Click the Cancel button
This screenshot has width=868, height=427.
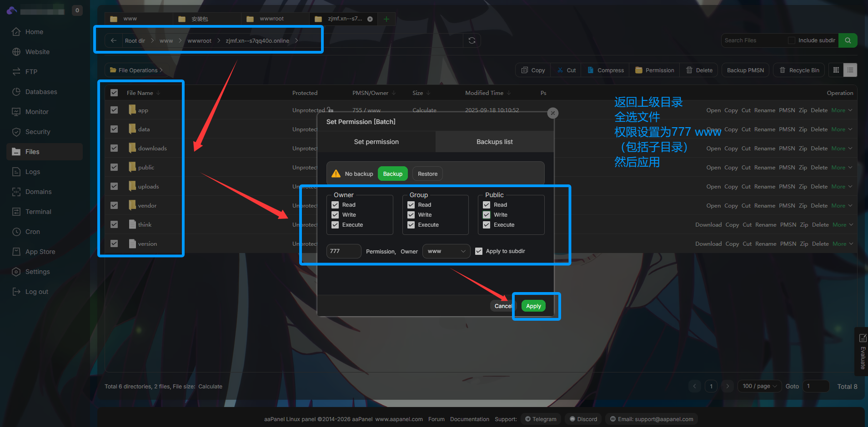503,306
